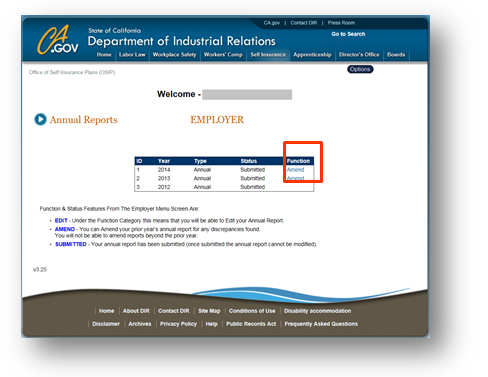Image resolution: width=488 pixels, height=377 pixels.
Task: Click Amend for the 2014 annual report
Action: click(295, 170)
